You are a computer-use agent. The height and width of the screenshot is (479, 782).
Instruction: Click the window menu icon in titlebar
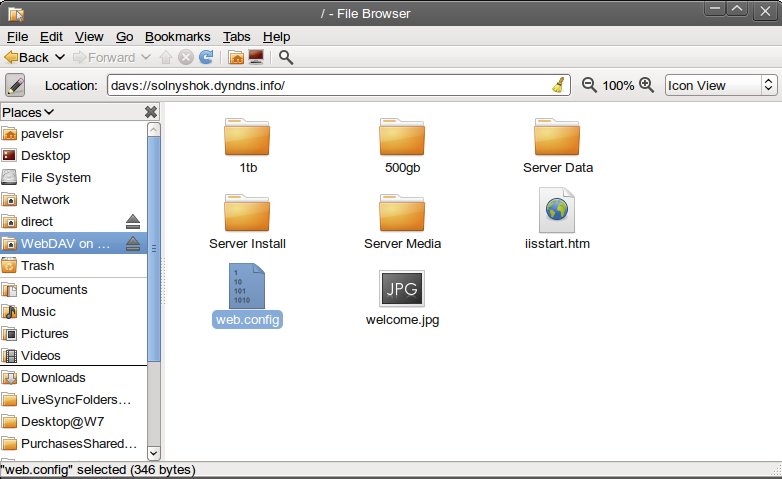click(x=15, y=14)
